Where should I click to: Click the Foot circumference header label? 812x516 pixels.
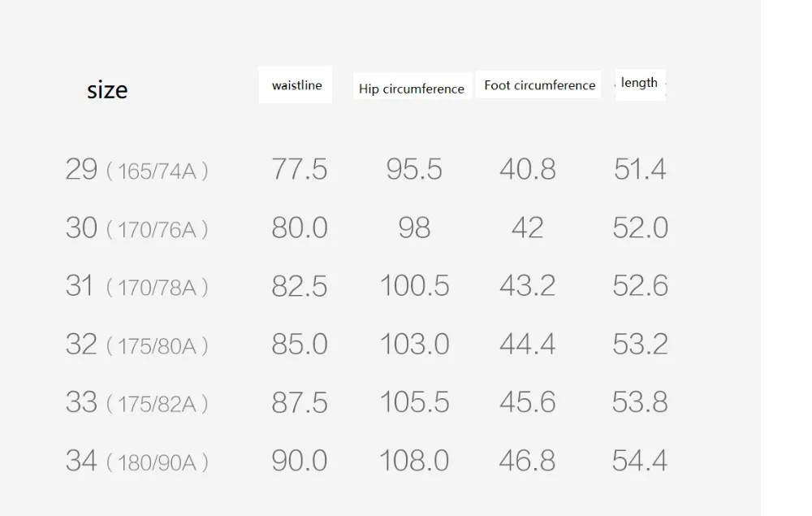pos(540,85)
